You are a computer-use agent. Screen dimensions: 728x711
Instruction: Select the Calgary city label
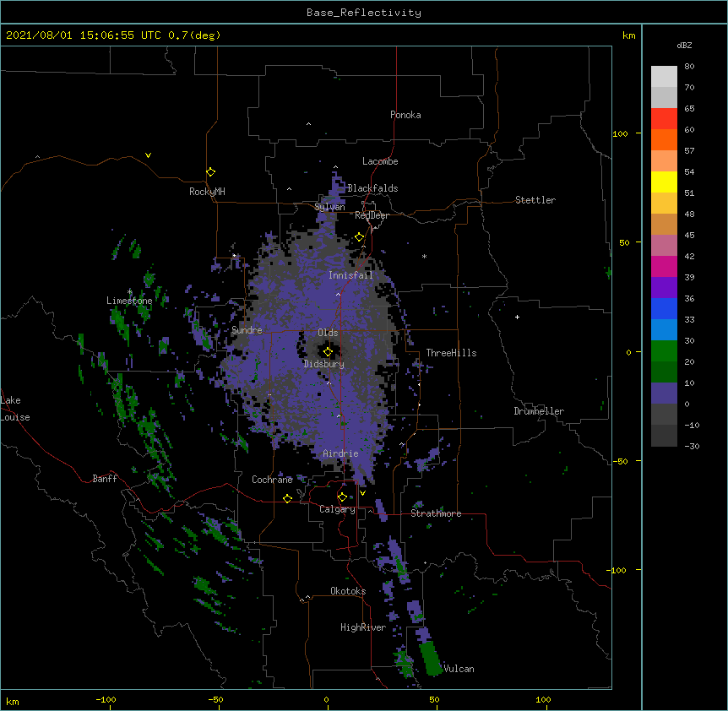click(x=338, y=509)
